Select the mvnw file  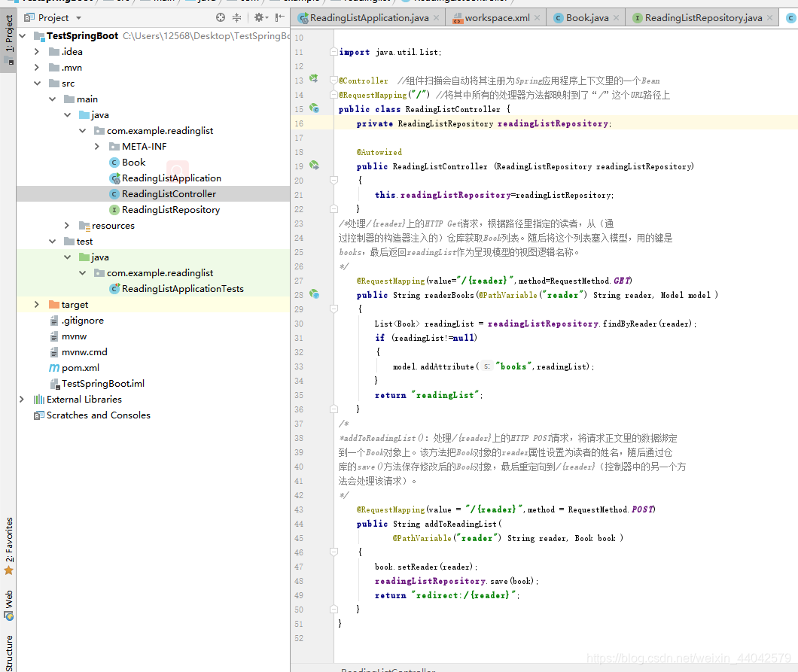point(74,336)
